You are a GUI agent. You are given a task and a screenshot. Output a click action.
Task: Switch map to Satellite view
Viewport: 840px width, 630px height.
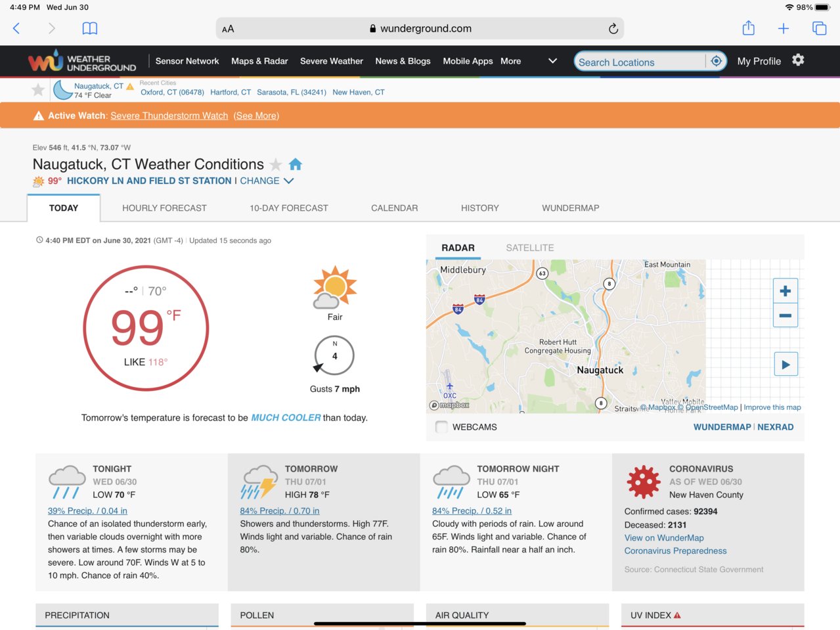pos(530,248)
